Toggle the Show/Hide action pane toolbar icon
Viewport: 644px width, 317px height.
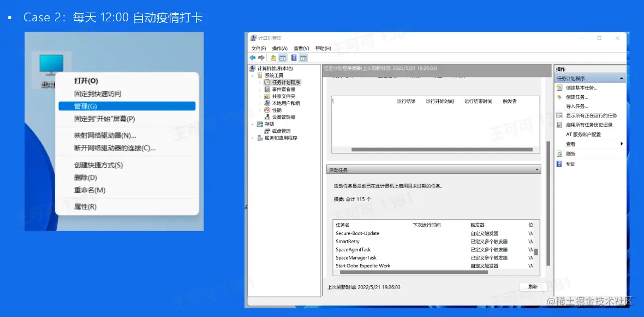point(303,57)
